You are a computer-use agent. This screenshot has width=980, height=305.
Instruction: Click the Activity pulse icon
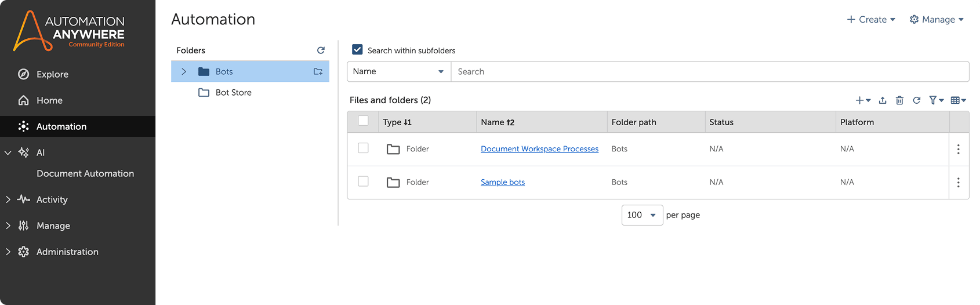pyautogui.click(x=24, y=199)
